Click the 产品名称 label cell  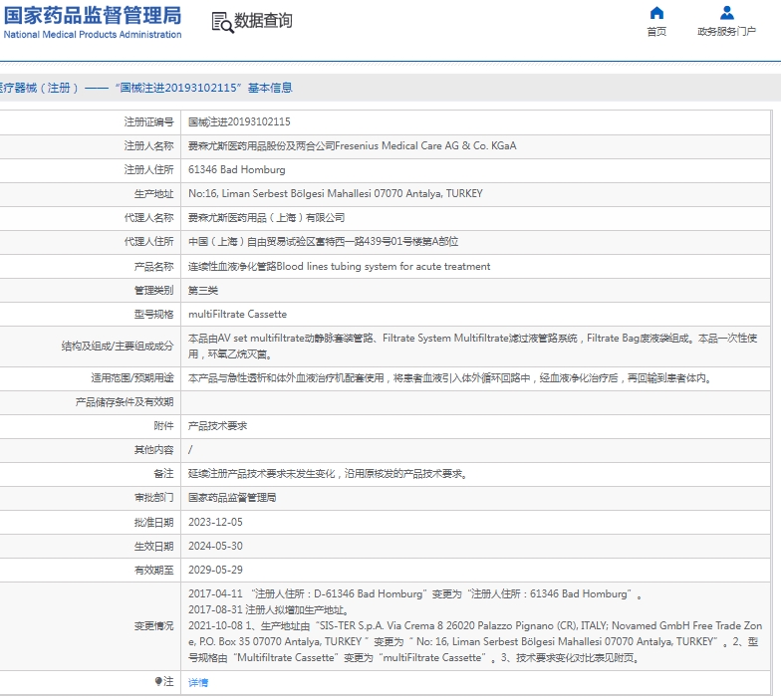(x=153, y=267)
